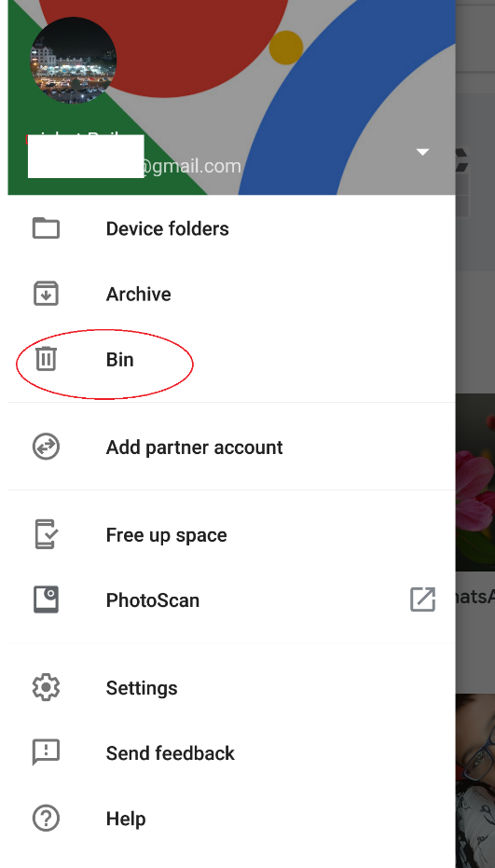Open the Settings menu entry
Image resolution: width=495 pixels, height=868 pixels.
click(x=231, y=687)
